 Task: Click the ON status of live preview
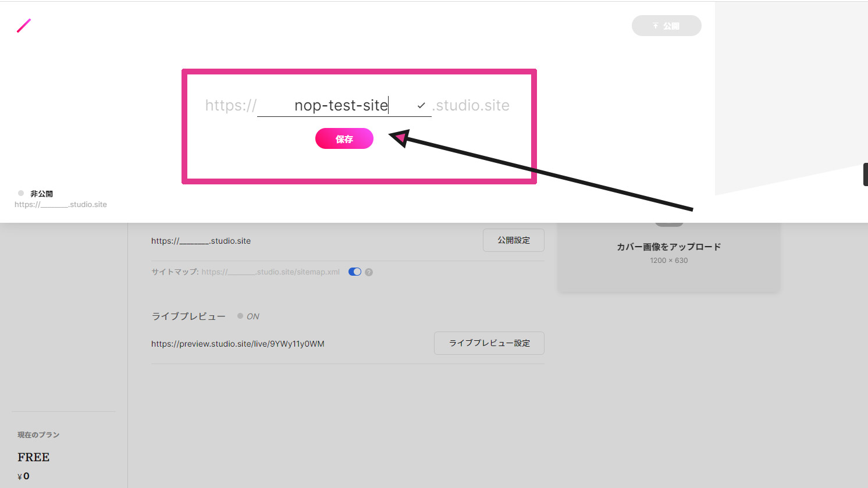tap(252, 316)
